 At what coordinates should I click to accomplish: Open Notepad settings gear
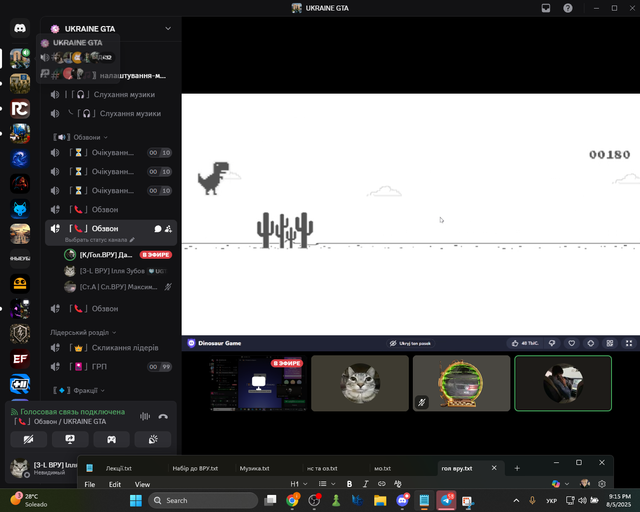[x=602, y=484]
